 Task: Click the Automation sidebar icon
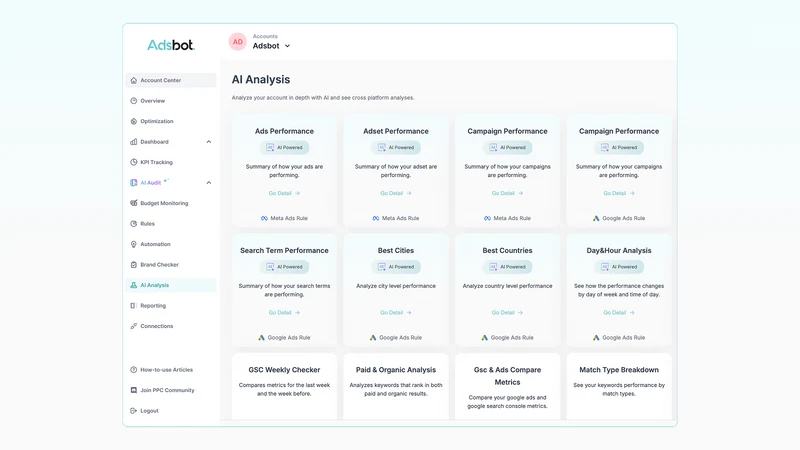134,244
